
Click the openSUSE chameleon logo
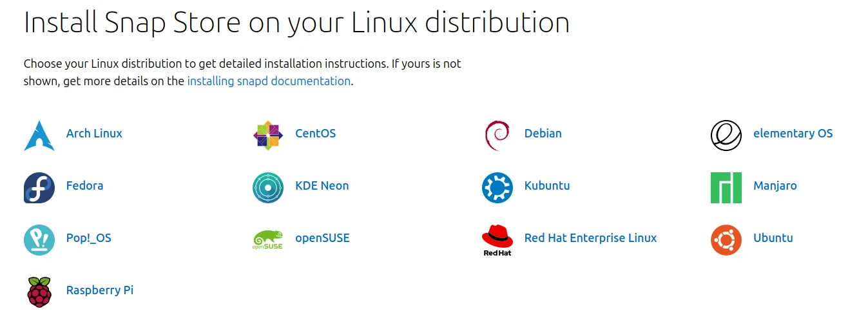pos(268,240)
